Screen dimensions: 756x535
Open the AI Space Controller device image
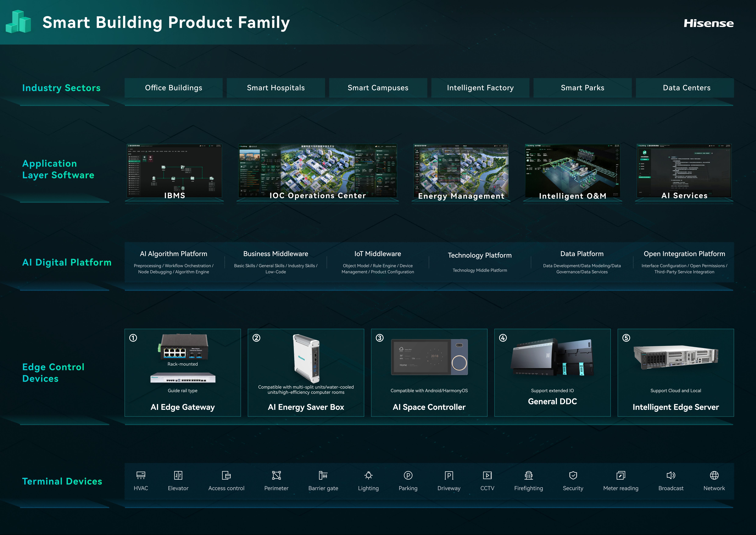[x=429, y=357]
